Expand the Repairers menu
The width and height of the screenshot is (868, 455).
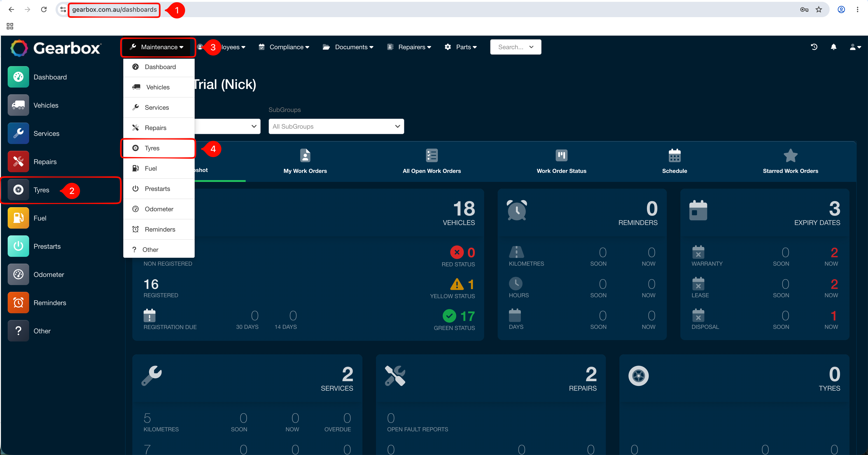click(409, 47)
